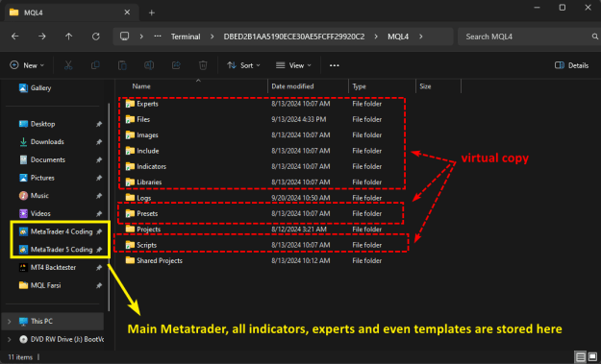Screen dimensions: 601x364
Task: Add a new tab with the plus button
Action: click(x=152, y=12)
